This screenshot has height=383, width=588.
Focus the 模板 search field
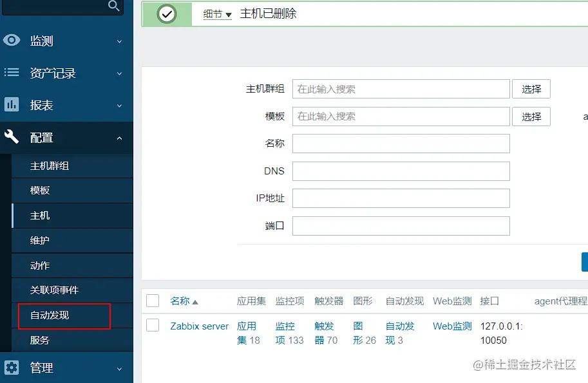pyautogui.click(x=401, y=117)
